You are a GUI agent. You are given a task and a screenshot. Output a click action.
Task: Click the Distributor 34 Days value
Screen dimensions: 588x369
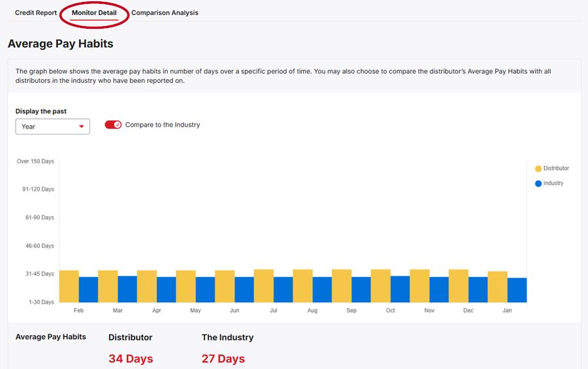click(131, 359)
